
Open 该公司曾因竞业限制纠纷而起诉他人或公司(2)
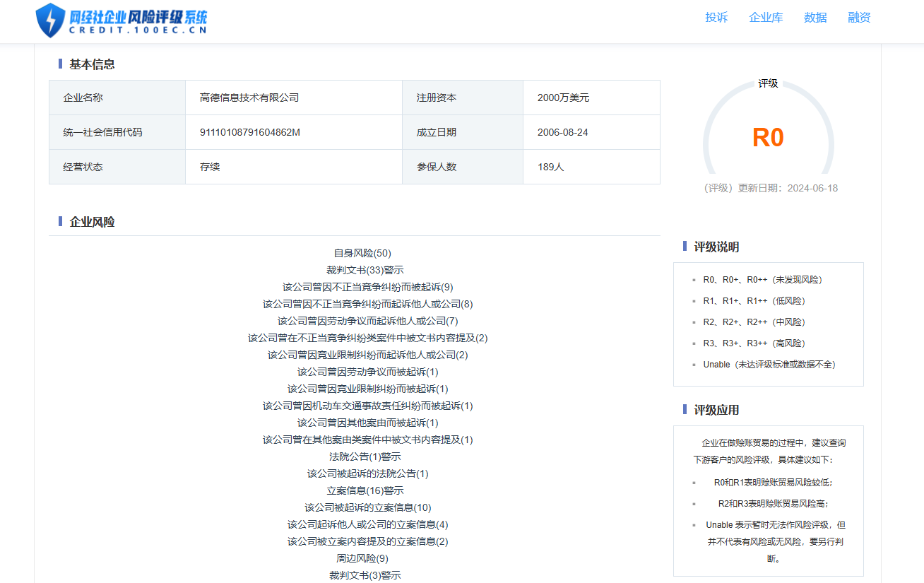pyautogui.click(x=368, y=355)
